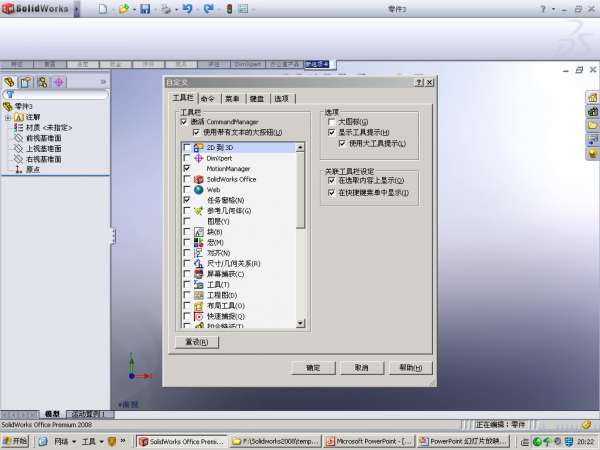Image resolution: width=600 pixels, height=450 pixels.
Task: Switch to Microsoft PowerPoint taskbar button
Action: pos(369,442)
